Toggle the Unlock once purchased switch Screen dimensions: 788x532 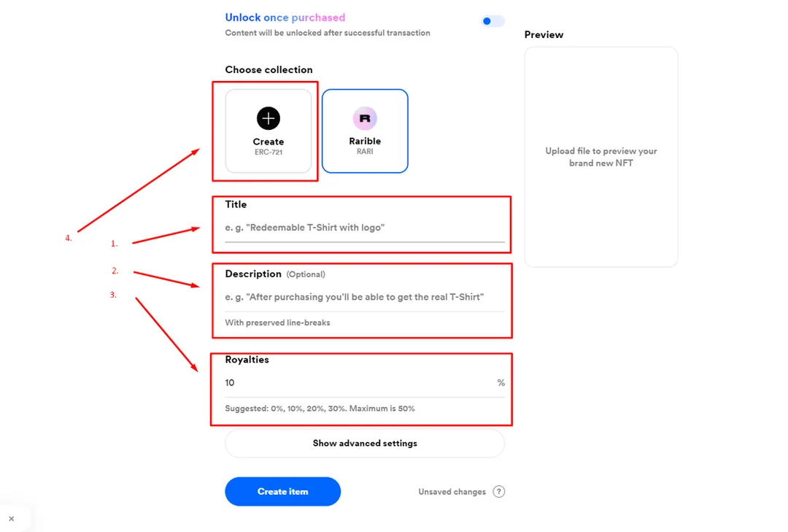(492, 21)
